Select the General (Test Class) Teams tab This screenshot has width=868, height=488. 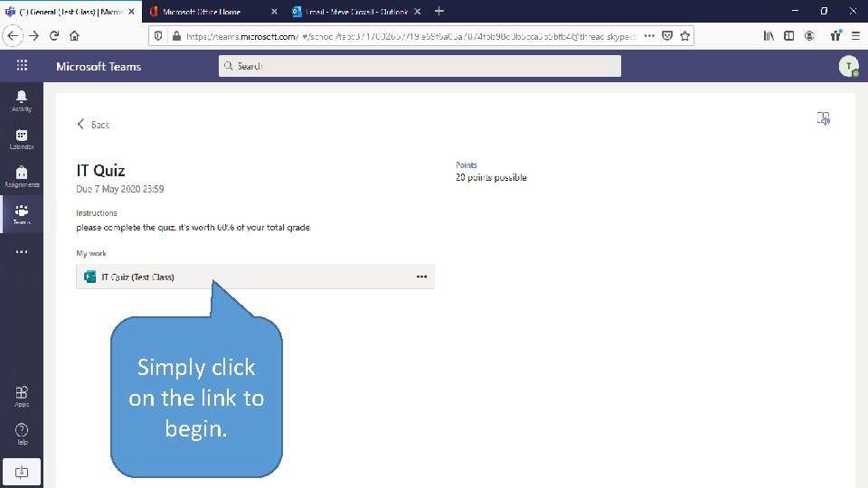click(71, 11)
